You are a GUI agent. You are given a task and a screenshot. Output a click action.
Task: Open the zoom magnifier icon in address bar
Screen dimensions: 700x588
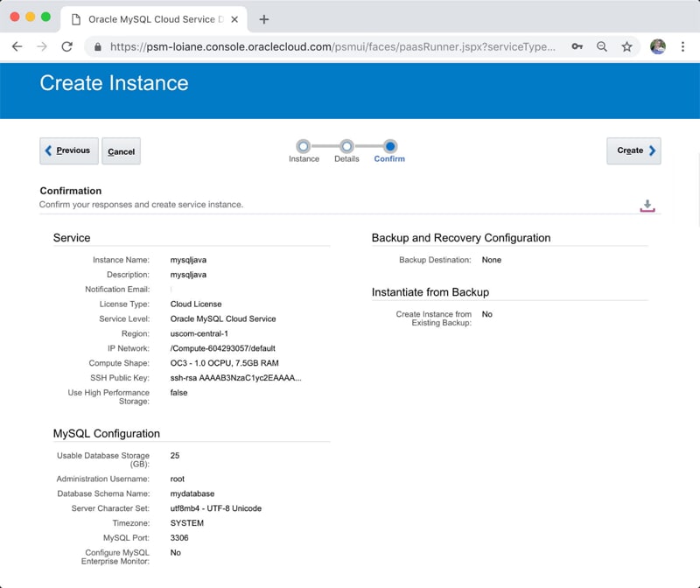(x=602, y=46)
